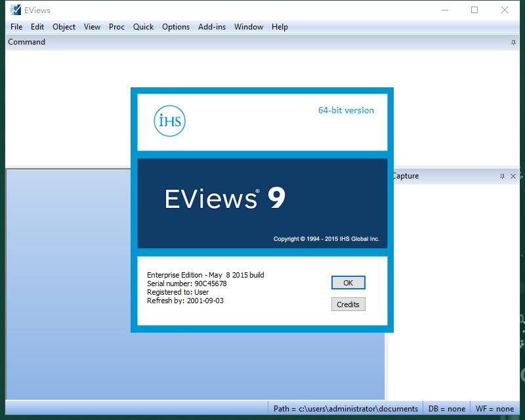This screenshot has height=420, width=525.
Task: Open the Options menu
Action: point(176,27)
